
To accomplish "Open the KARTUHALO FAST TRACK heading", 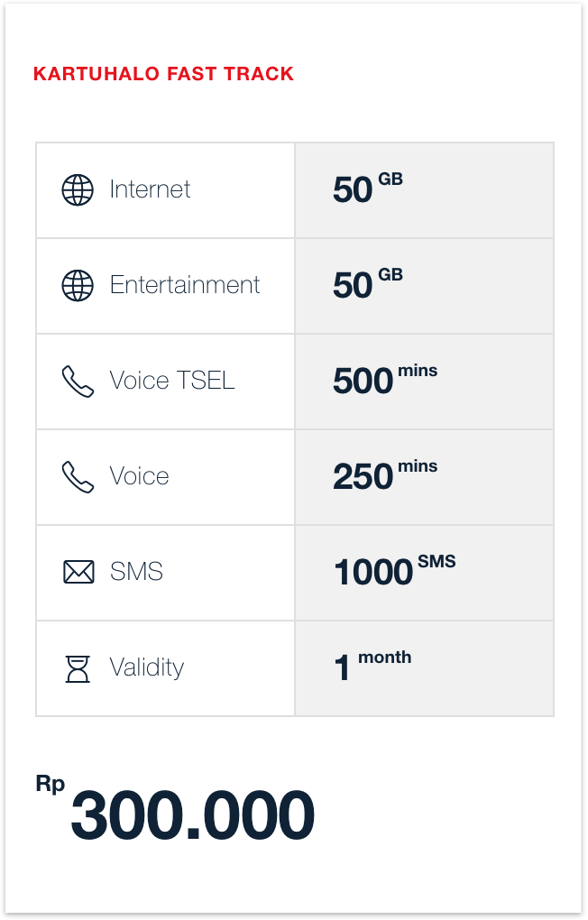I will (x=163, y=74).
